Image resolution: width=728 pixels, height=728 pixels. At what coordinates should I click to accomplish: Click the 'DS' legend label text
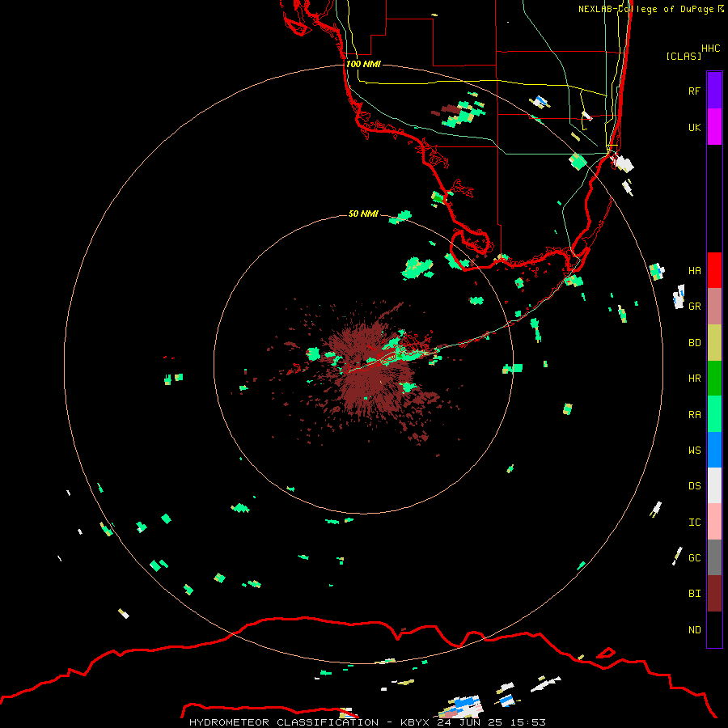click(x=694, y=486)
